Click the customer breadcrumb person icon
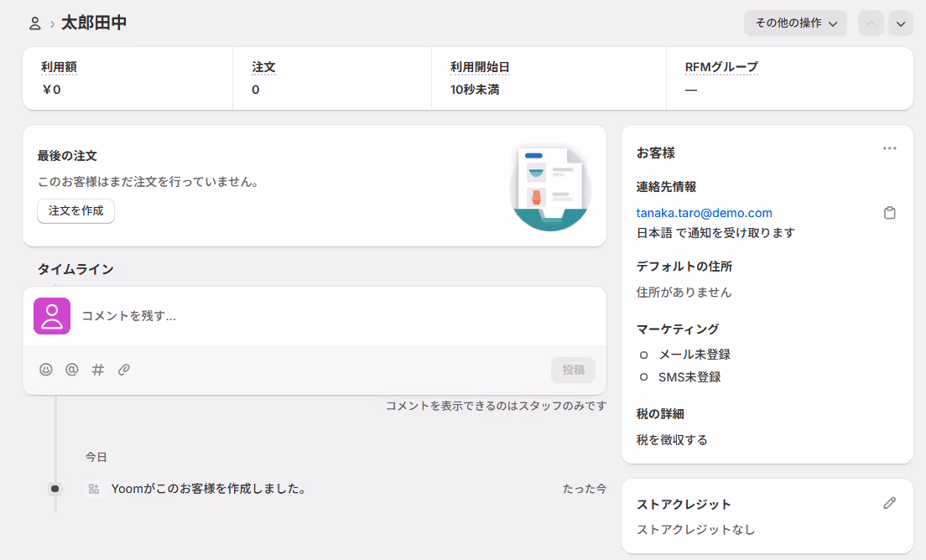This screenshot has width=926, height=560. coord(35,23)
